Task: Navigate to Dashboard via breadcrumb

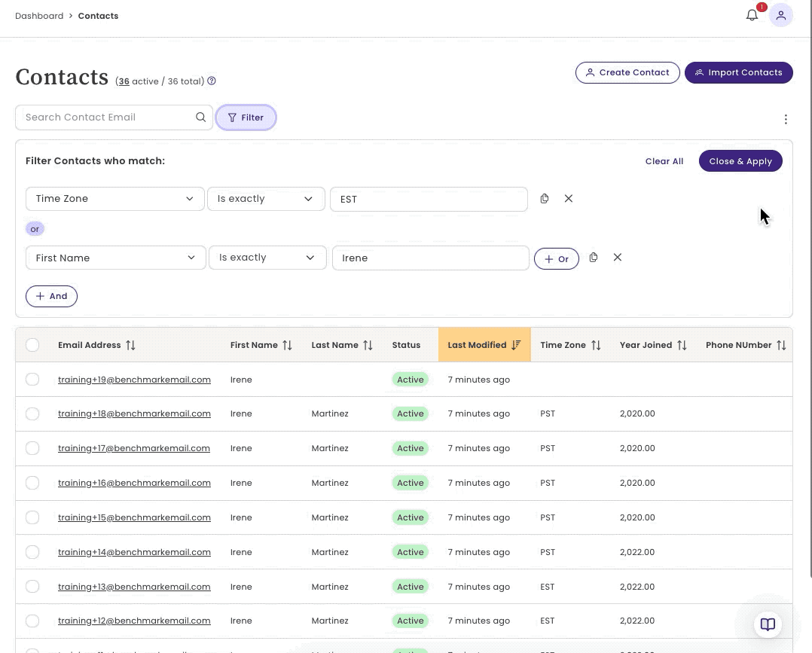Action: (39, 15)
